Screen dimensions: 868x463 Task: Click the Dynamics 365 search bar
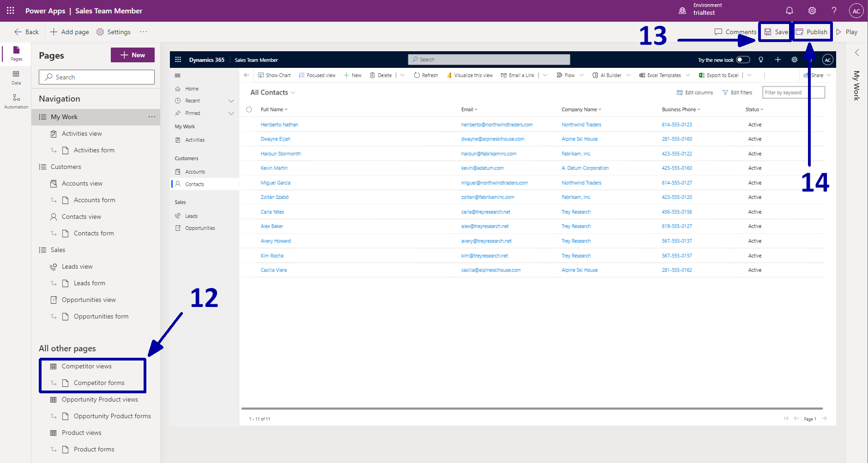point(489,60)
